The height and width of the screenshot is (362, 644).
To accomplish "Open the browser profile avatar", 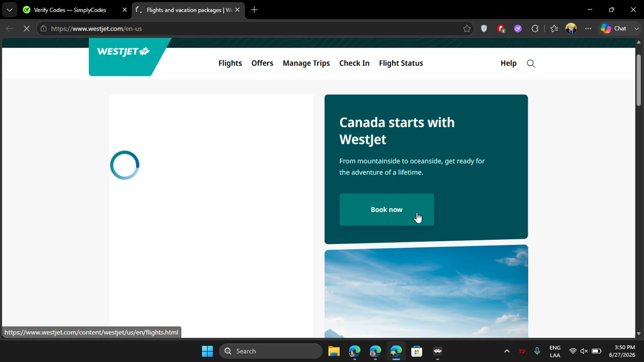I will point(571,29).
